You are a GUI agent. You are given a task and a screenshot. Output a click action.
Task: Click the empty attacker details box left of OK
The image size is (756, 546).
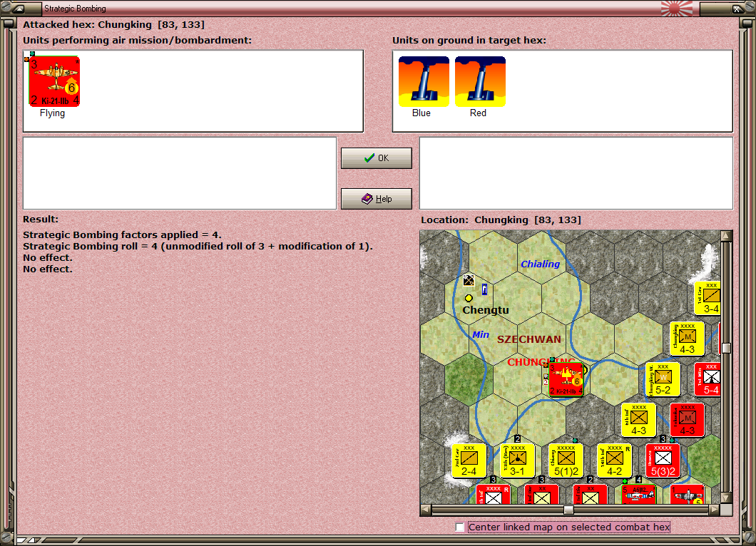180,173
